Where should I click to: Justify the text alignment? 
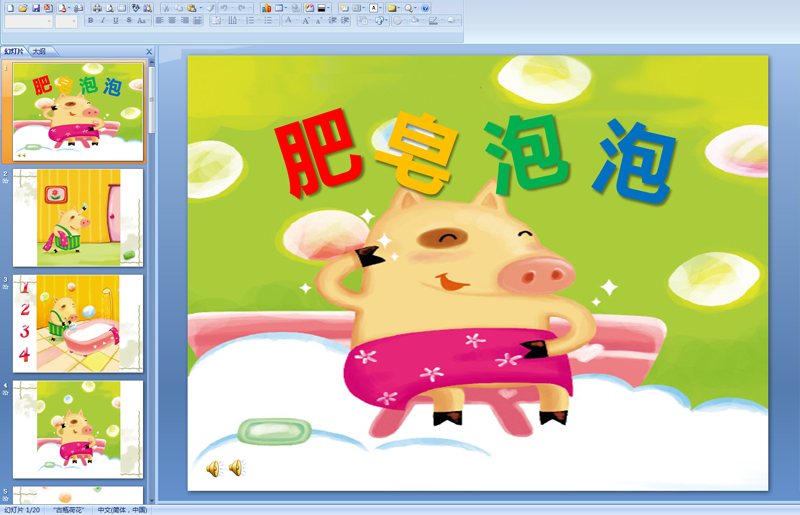pyautogui.click(x=197, y=20)
